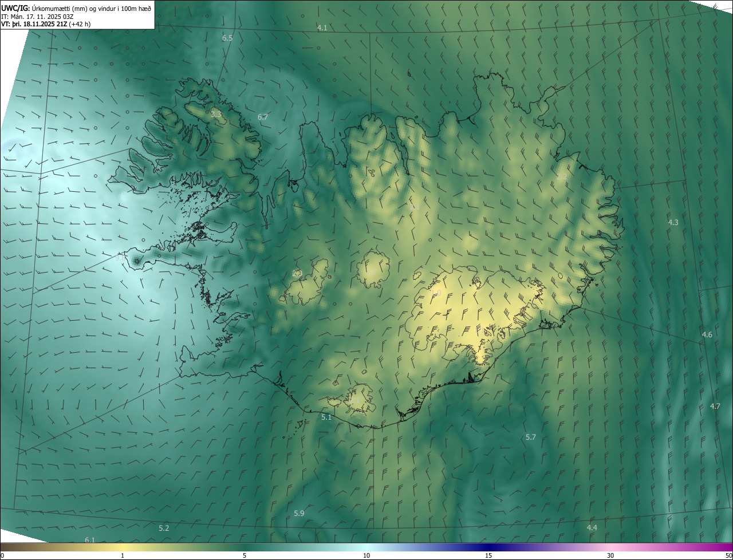This screenshot has height=560, width=733.
Task: Click the 5.7 value label off the southeast coast
Action: point(531,437)
